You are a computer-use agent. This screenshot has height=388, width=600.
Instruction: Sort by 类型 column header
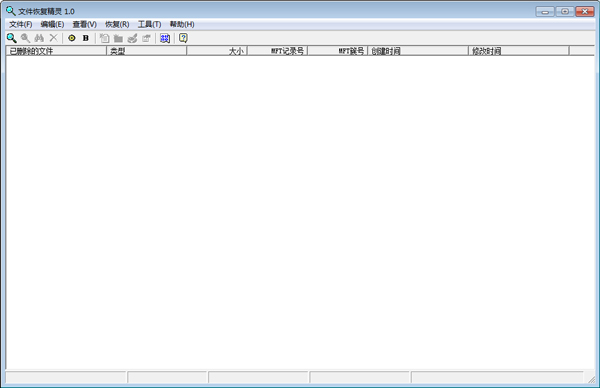[x=147, y=51]
